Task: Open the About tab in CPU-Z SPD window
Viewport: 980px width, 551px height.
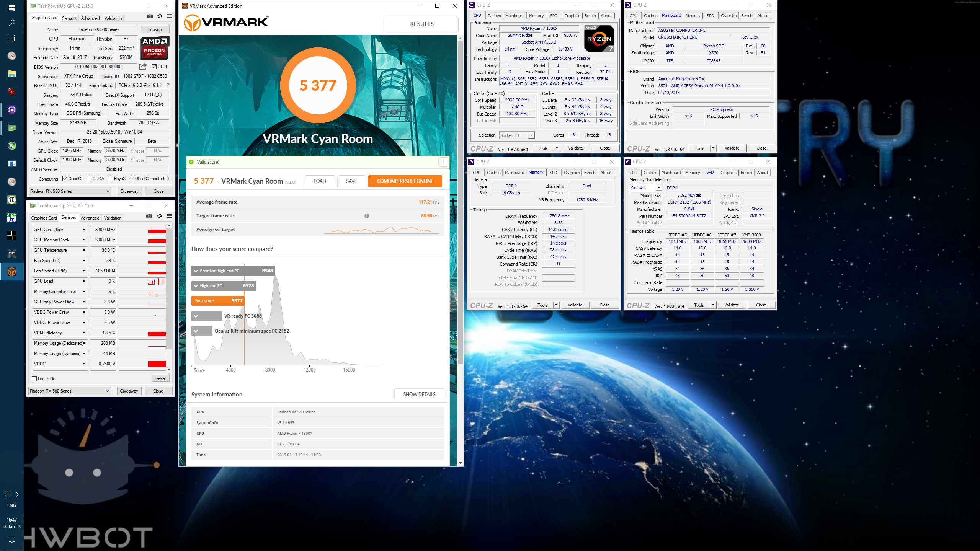Action: tap(763, 173)
